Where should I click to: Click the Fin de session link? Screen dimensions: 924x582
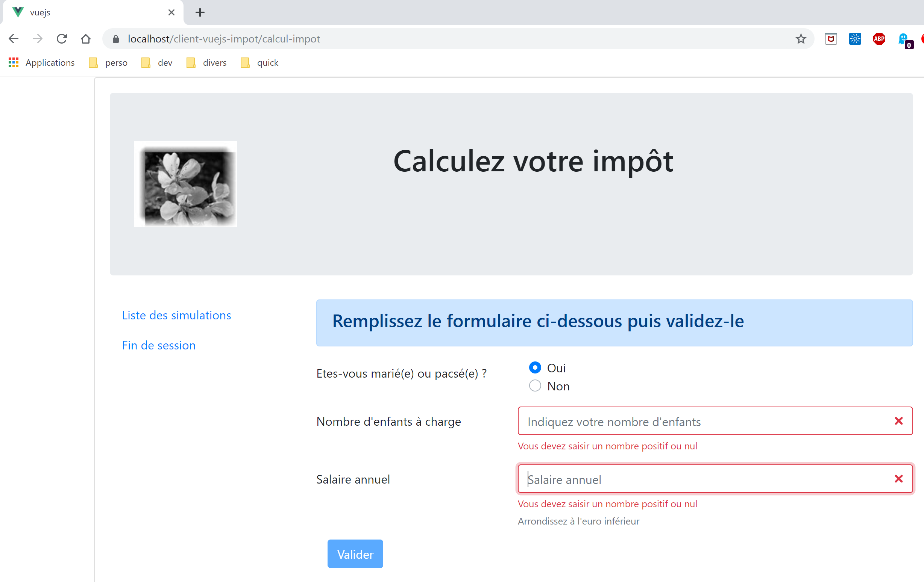[x=158, y=345]
